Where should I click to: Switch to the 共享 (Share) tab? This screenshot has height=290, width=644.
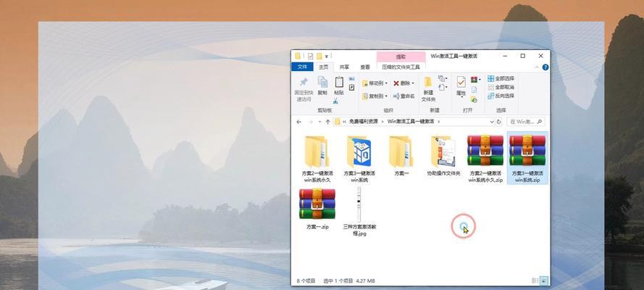(344, 67)
